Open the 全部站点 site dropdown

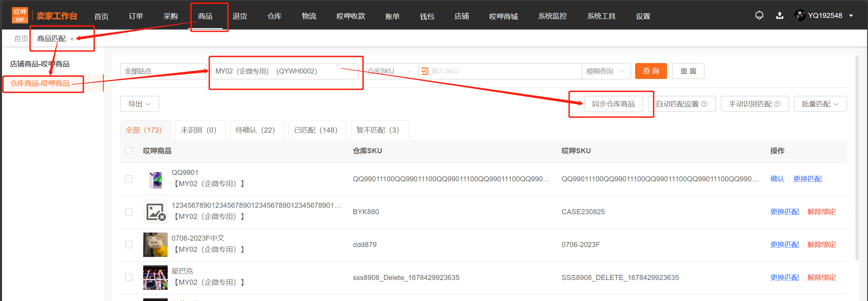point(163,71)
